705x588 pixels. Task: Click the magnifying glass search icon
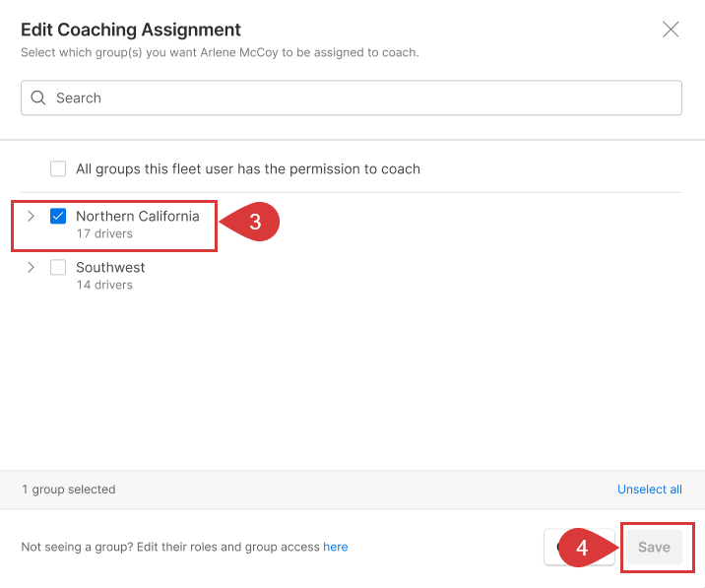tap(38, 98)
